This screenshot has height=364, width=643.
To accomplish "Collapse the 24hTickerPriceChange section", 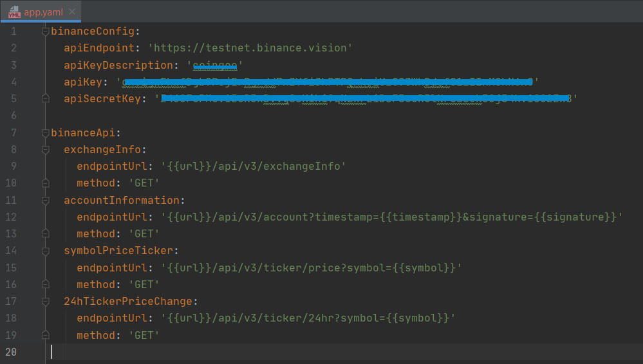I will point(46,302).
